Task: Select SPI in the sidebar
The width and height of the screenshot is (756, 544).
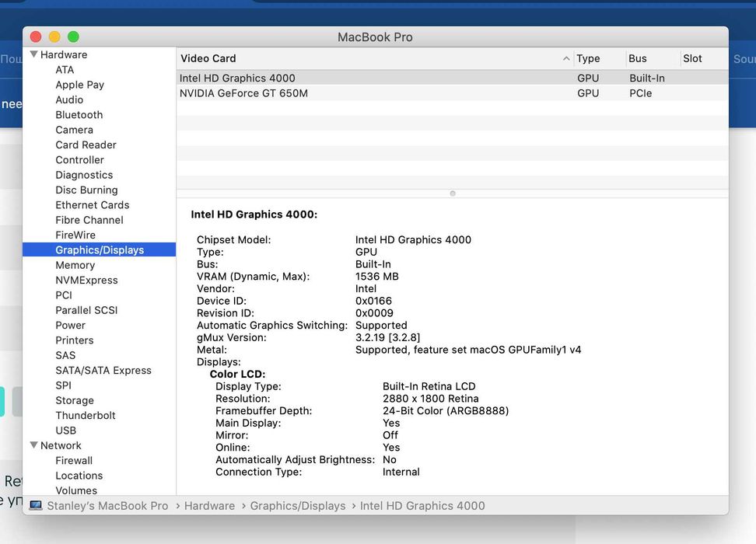Action: coord(63,385)
